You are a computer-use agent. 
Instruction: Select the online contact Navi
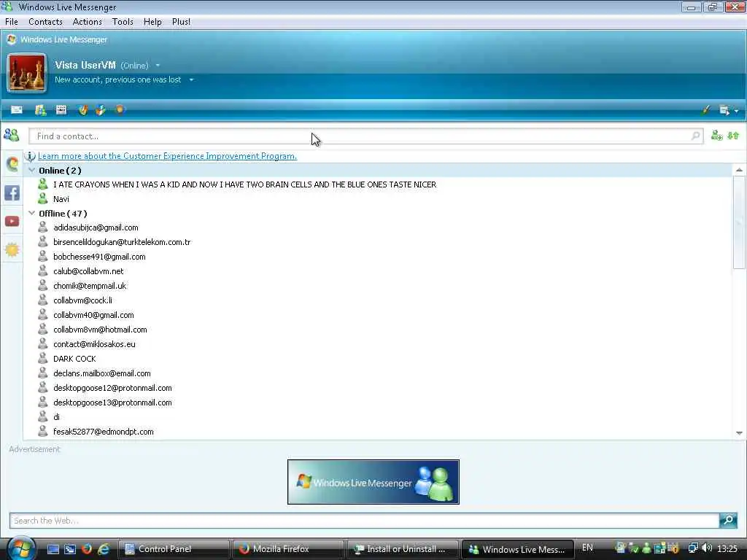click(61, 199)
